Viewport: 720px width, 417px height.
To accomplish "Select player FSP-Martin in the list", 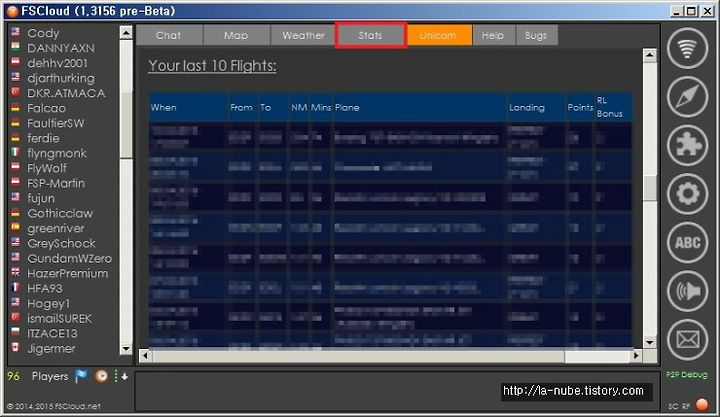I will (56, 183).
